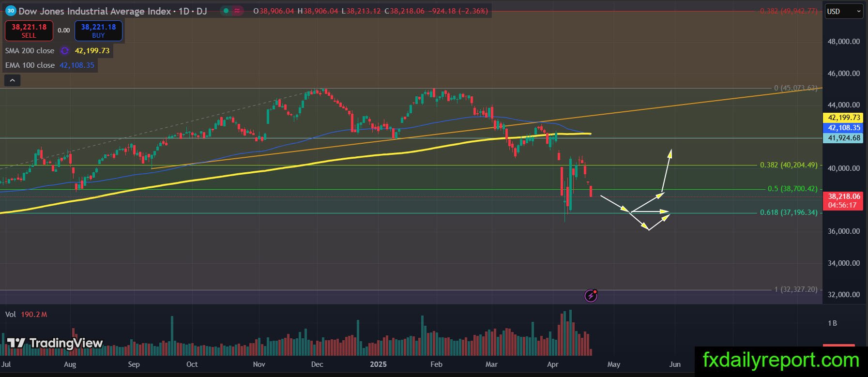The height and width of the screenshot is (377, 868).
Task: Click the pink approximate-data indicator icon
Action: (237, 11)
